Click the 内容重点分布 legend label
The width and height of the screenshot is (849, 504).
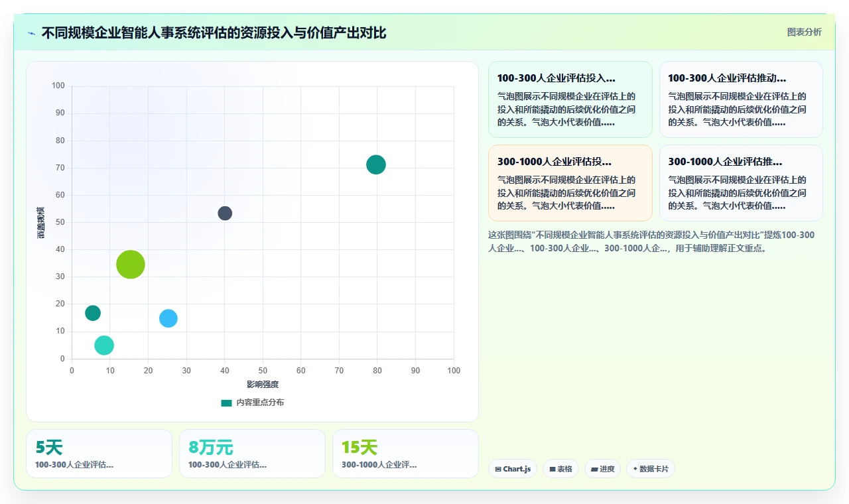(x=260, y=403)
